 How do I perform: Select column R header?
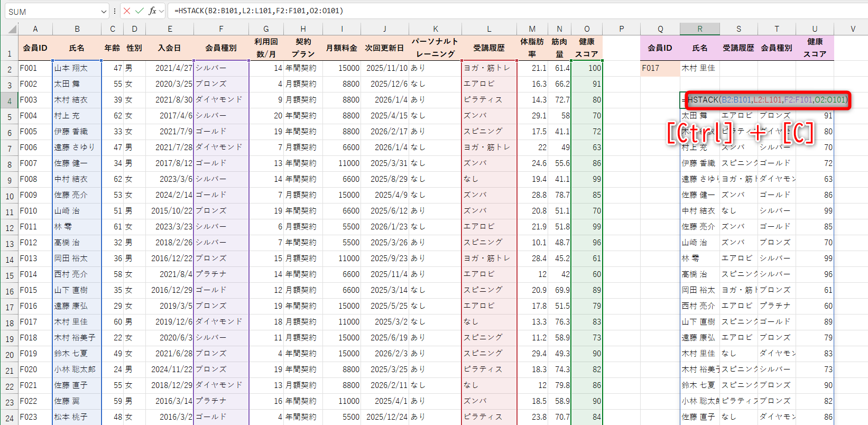click(700, 29)
